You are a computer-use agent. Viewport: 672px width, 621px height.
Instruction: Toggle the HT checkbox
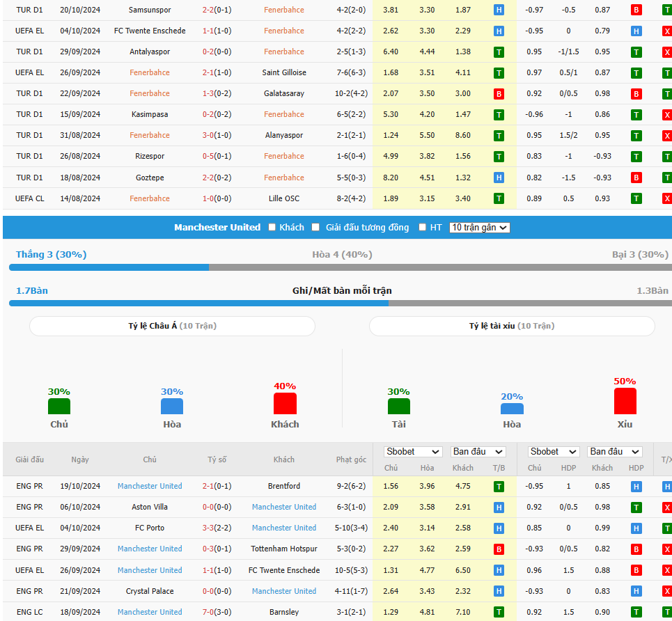tap(423, 227)
